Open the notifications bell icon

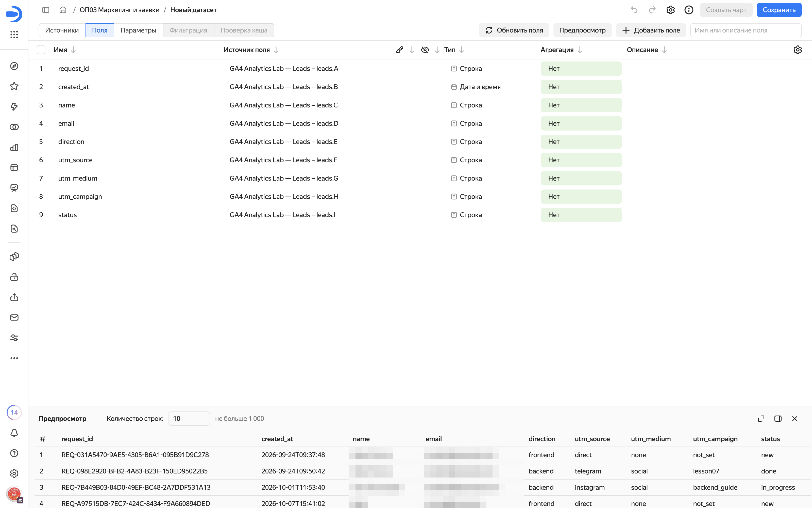pyautogui.click(x=14, y=433)
